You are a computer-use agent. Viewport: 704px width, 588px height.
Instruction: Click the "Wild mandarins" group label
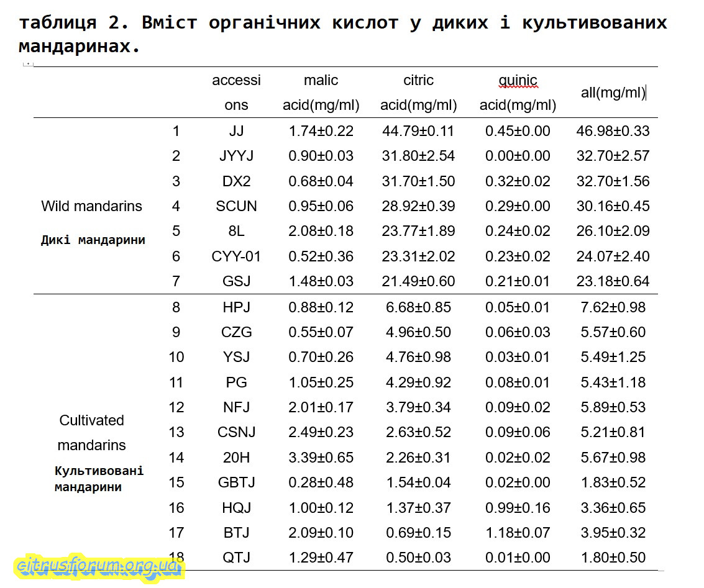coord(91,206)
